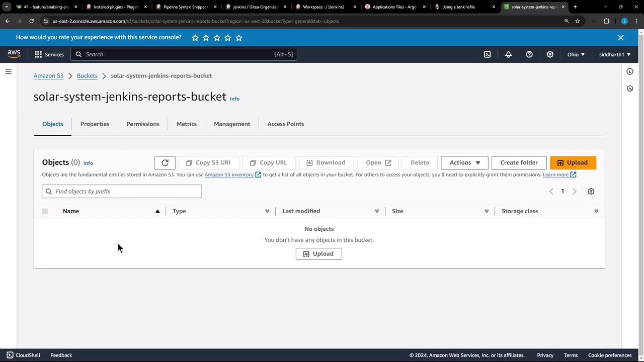Open console settings gear in top bar
This screenshot has width=644, height=362.
pos(550,54)
